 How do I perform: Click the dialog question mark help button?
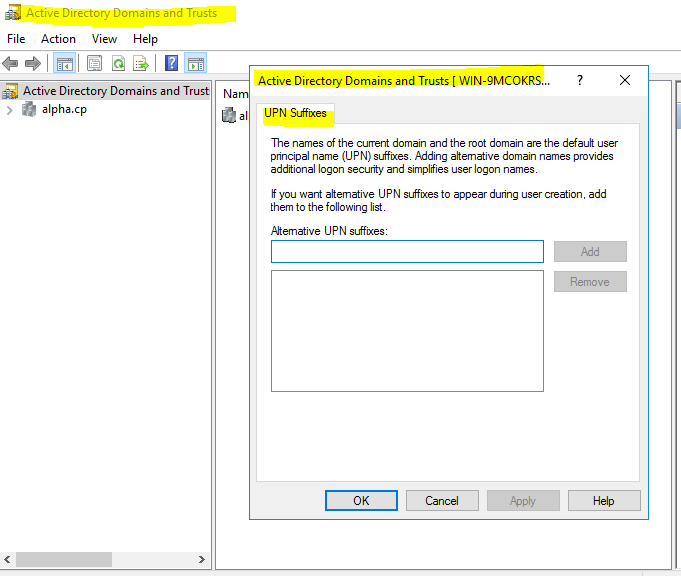coord(580,80)
